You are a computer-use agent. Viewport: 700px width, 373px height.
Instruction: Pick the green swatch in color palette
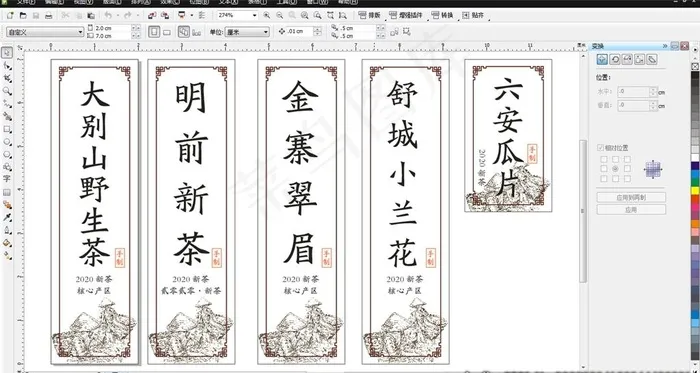click(695, 182)
